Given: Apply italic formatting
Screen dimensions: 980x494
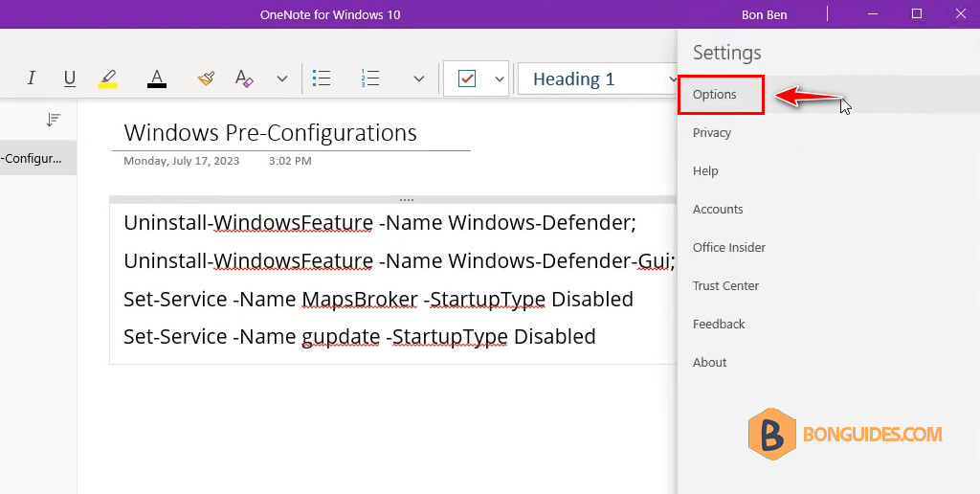Looking at the screenshot, I should (32, 79).
